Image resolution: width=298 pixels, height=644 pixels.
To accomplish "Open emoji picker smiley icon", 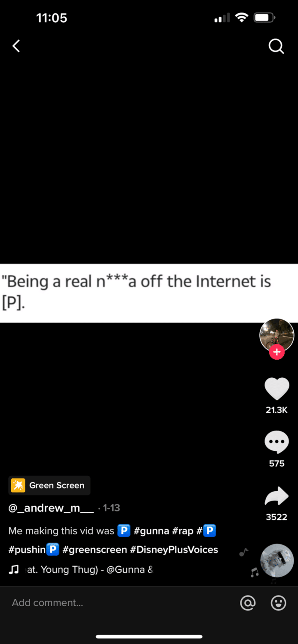I will pos(279,603).
